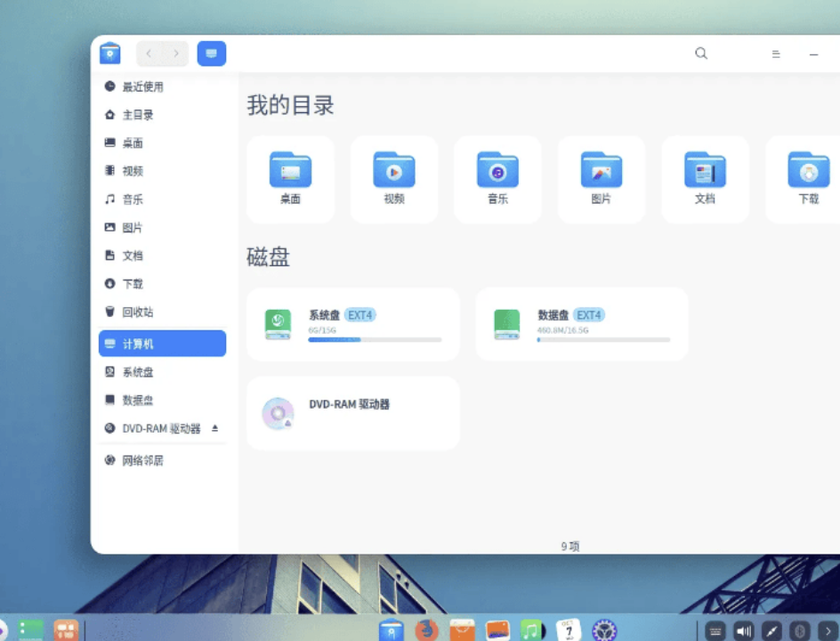The image size is (840, 641).
Task: Select 下载 in the sidebar
Action: (x=133, y=283)
